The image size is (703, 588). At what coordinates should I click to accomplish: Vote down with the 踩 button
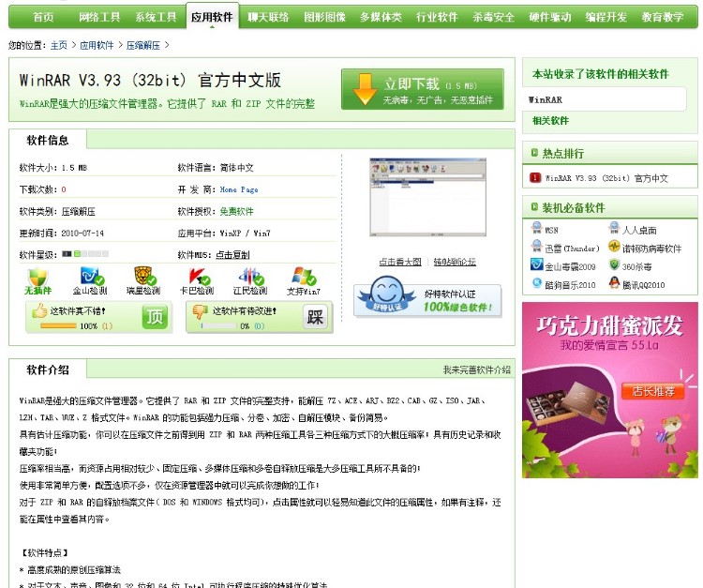coord(316,317)
